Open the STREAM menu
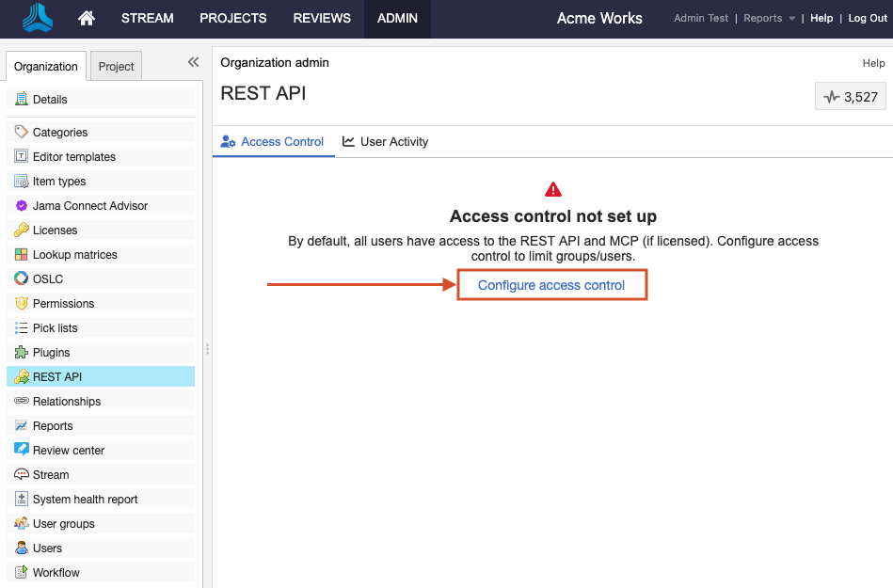Viewport: 893px width, 588px height. tap(148, 18)
